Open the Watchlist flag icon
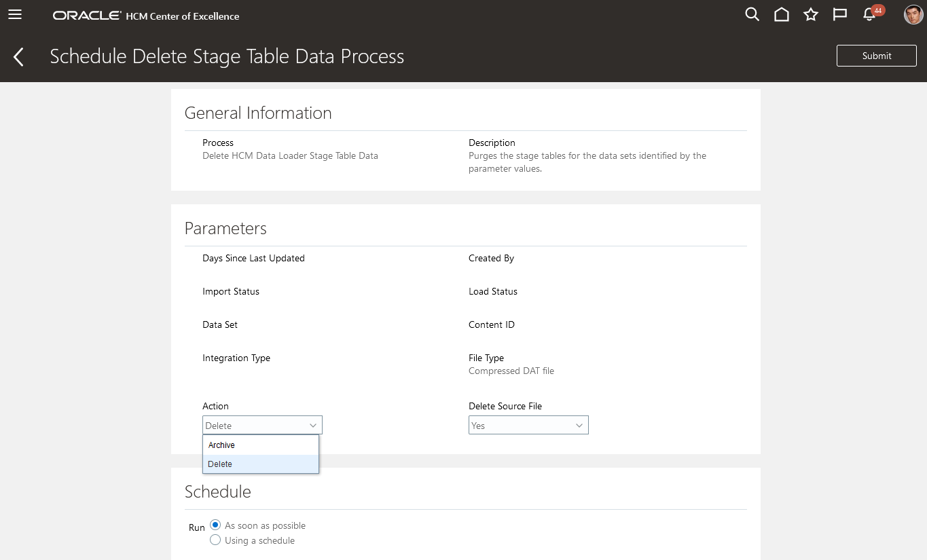 (x=840, y=14)
